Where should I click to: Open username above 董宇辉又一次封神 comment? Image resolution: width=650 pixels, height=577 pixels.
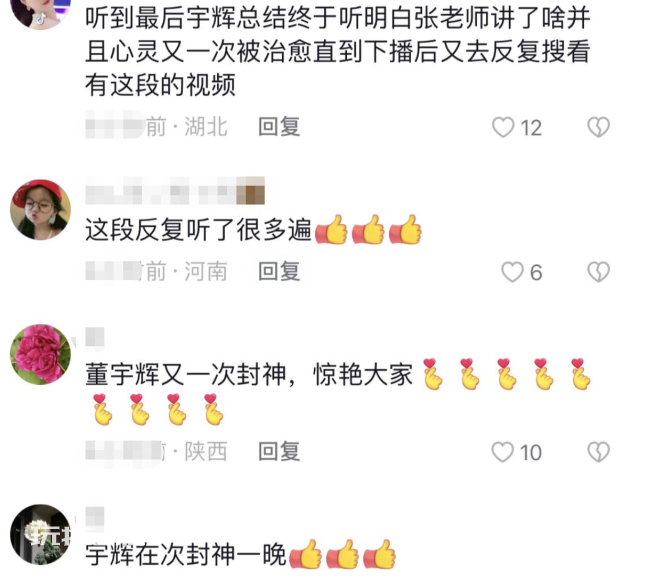pyautogui.click(x=95, y=337)
